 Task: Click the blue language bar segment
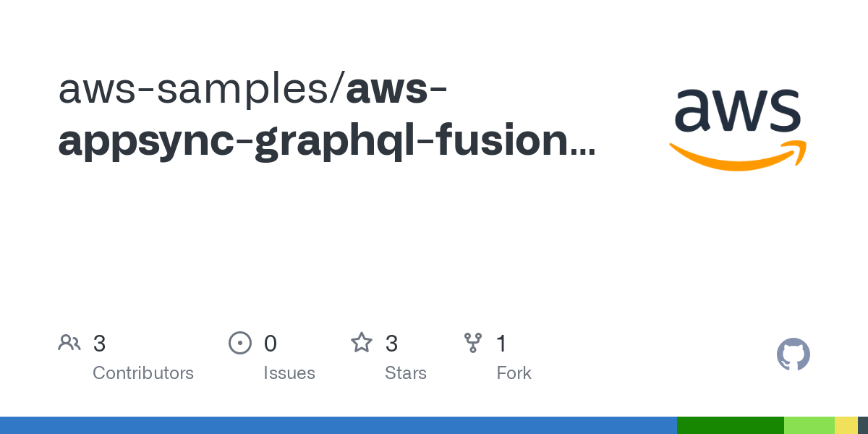pyautogui.click(x=339, y=425)
